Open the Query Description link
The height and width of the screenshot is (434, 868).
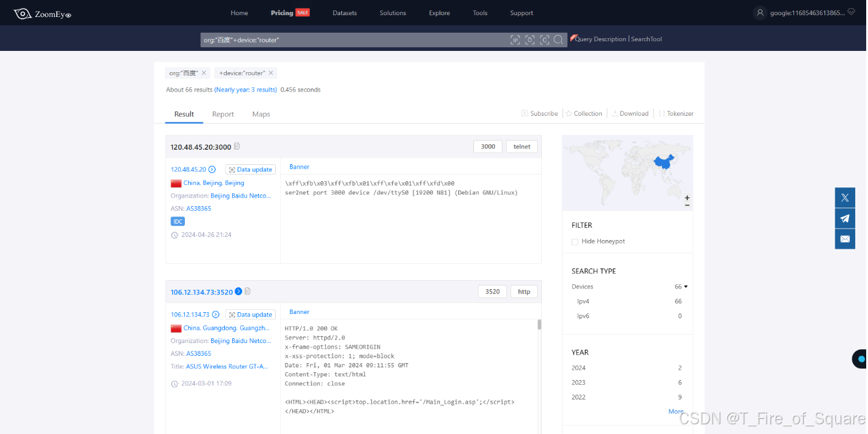[x=601, y=39]
